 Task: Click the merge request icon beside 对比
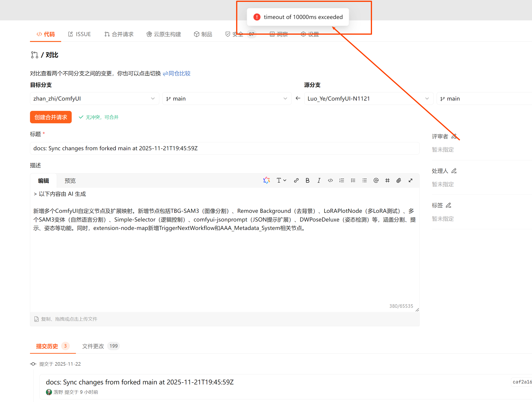click(x=34, y=55)
